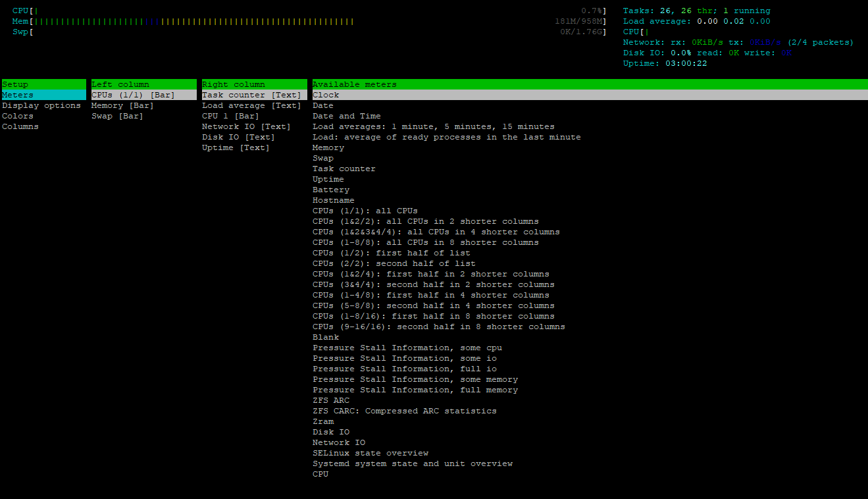
Task: Open the Columns setup section
Action: (20, 126)
